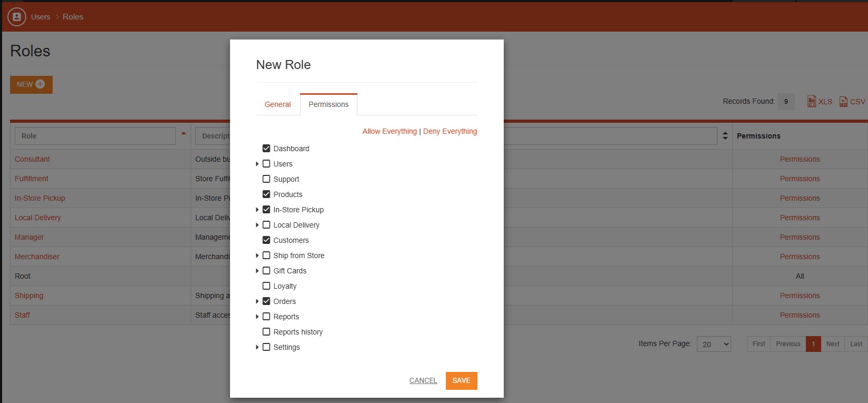Check the Gift Cards checkbox

[x=266, y=271]
